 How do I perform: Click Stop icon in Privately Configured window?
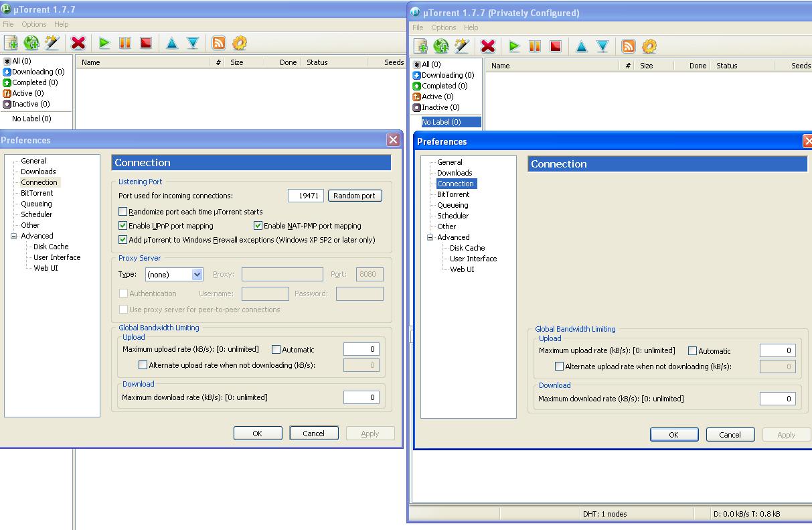[x=556, y=46]
